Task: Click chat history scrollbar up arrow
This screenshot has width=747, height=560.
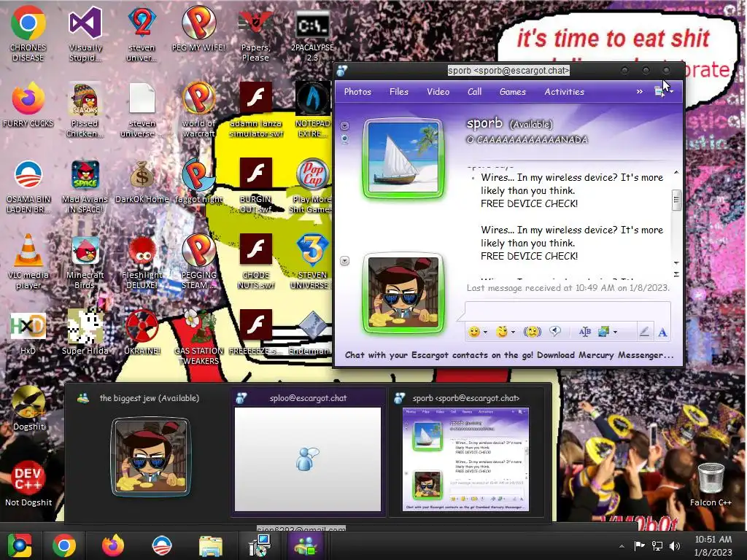Action: pos(676,172)
